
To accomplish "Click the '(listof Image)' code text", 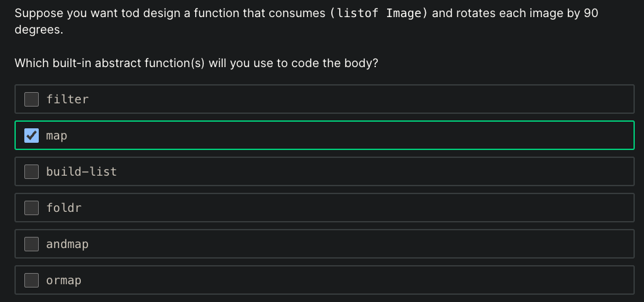I will [379, 13].
